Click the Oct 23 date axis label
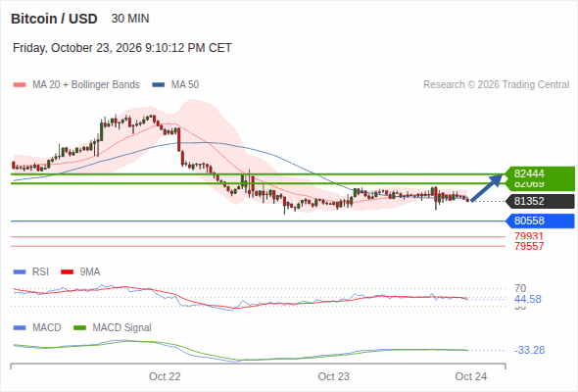Image resolution: width=578 pixels, height=392 pixels. (x=334, y=376)
